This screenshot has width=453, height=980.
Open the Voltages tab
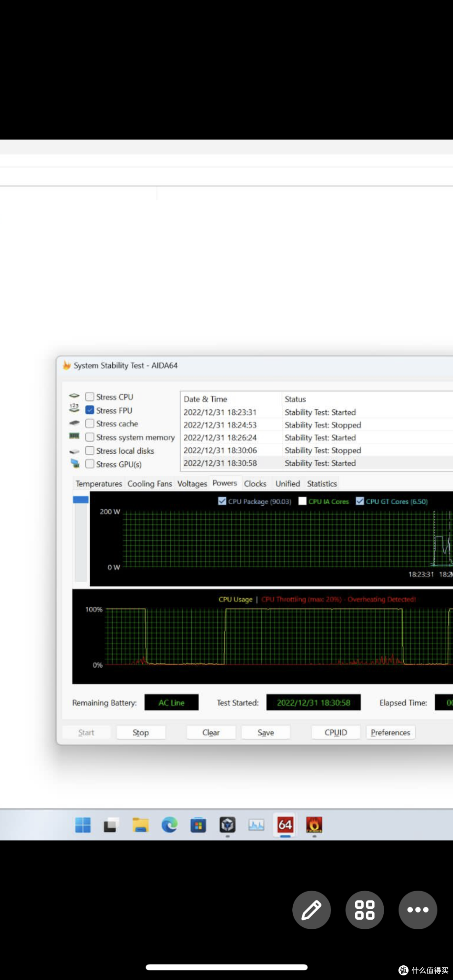pos(192,484)
